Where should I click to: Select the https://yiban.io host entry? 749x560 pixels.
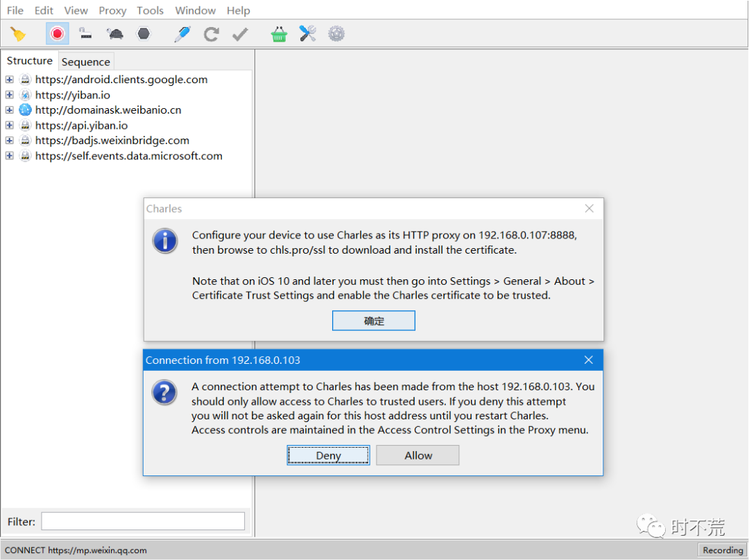point(73,94)
